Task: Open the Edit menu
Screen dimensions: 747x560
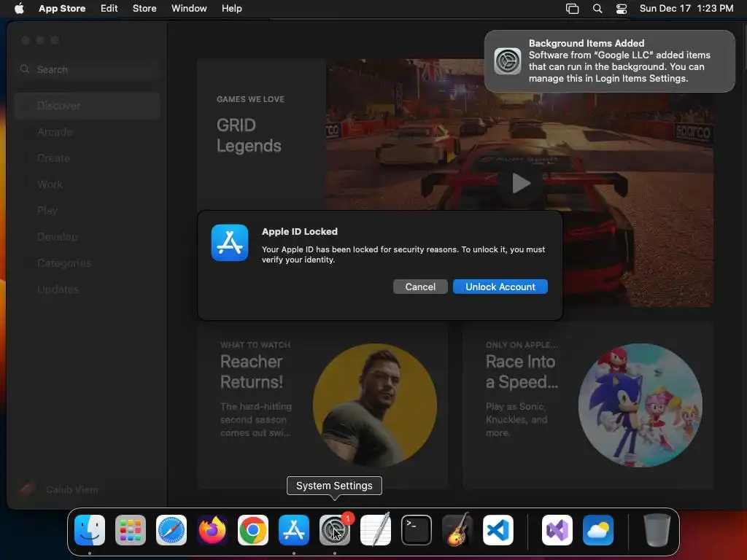Action: point(109,8)
